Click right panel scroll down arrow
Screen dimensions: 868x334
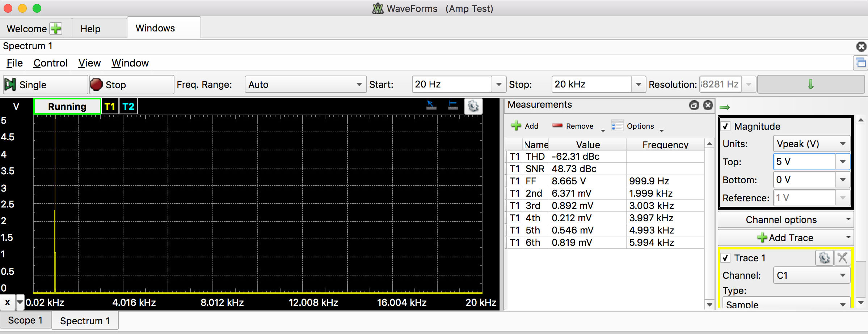pyautogui.click(x=861, y=303)
